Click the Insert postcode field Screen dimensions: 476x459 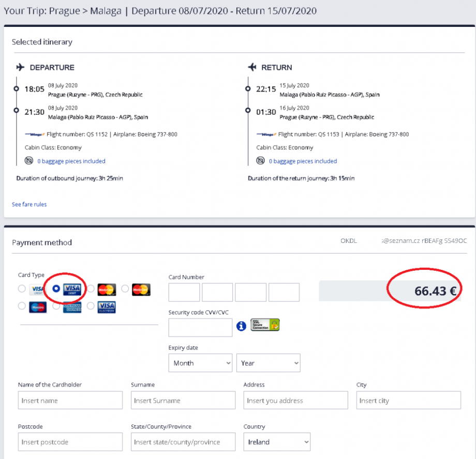pyautogui.click(x=70, y=442)
